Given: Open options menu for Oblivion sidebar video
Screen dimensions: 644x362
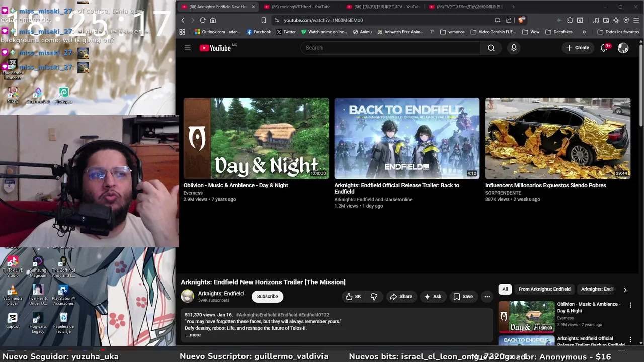Looking at the screenshot, I should click(x=630, y=305).
